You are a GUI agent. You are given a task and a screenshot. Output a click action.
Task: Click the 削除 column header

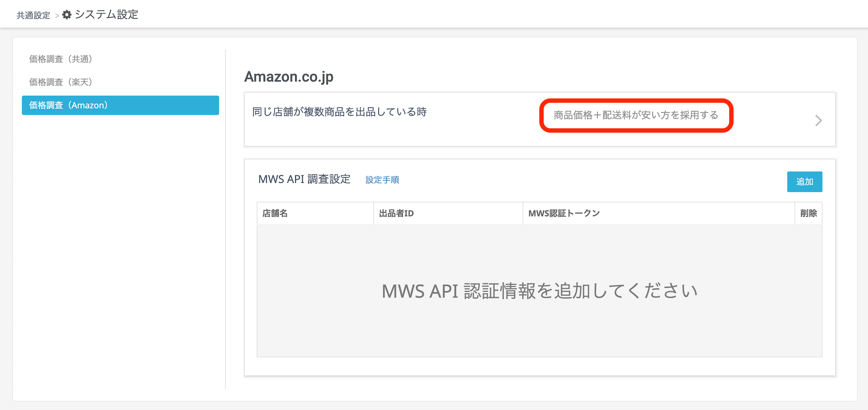click(x=808, y=213)
